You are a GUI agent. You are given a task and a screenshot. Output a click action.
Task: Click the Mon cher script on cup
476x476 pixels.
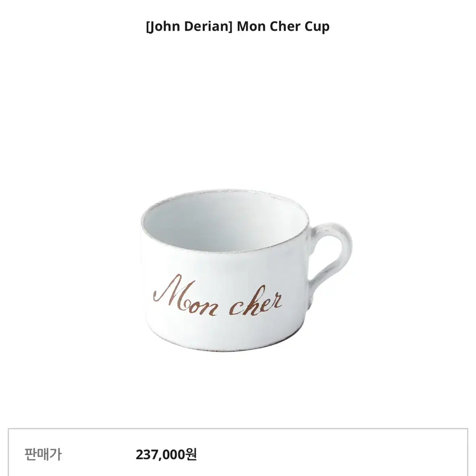pos(218,295)
